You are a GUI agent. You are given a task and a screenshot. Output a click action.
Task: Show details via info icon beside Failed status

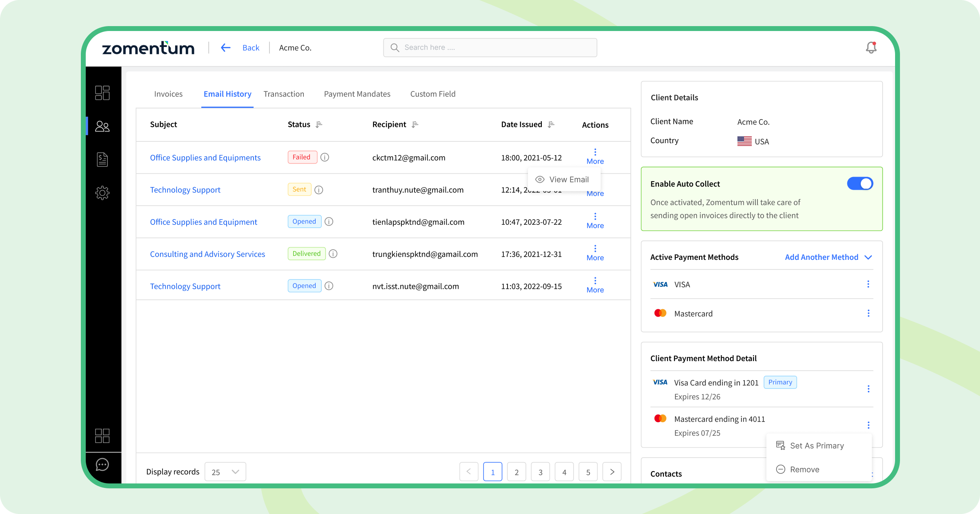[x=325, y=157]
